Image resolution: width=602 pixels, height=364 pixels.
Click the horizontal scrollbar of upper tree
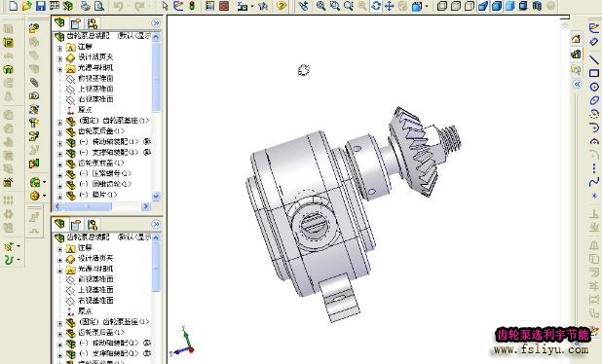click(102, 206)
